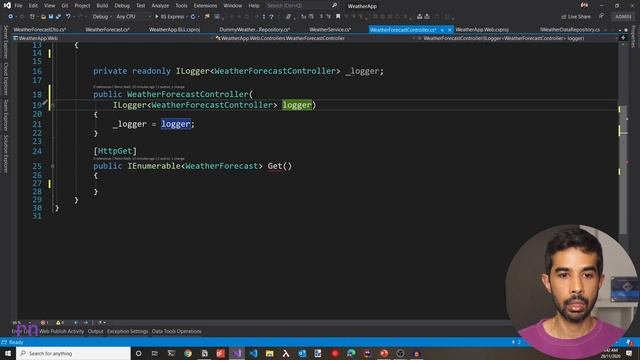
Task: Switch to DummyWeather...Repository.cs tab
Action: coord(255,30)
